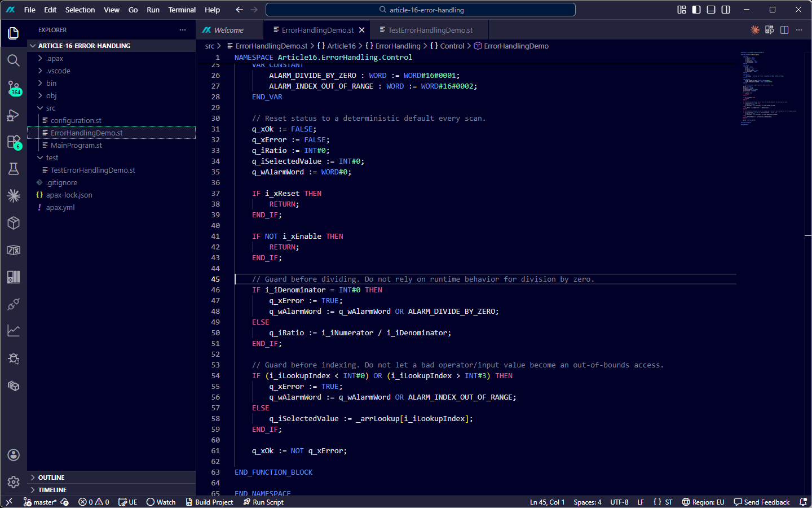
Task: Click the editor toolbar icon beside the starburst
Action: coord(770,30)
